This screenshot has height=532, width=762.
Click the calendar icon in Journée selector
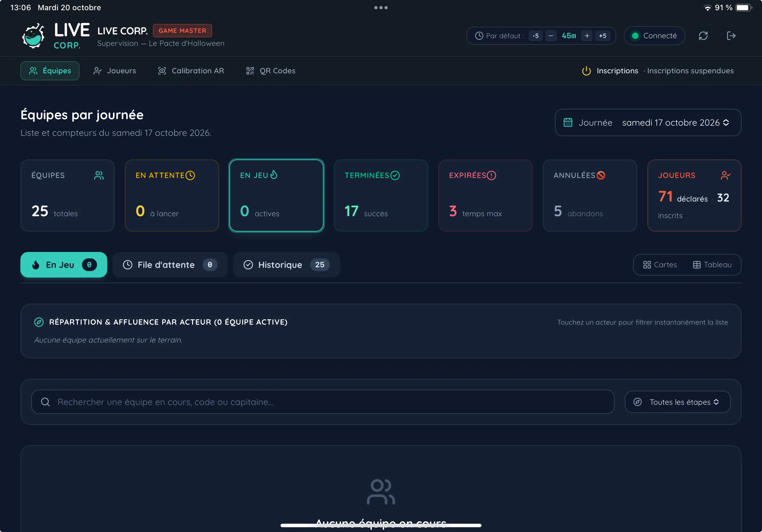[568, 122]
